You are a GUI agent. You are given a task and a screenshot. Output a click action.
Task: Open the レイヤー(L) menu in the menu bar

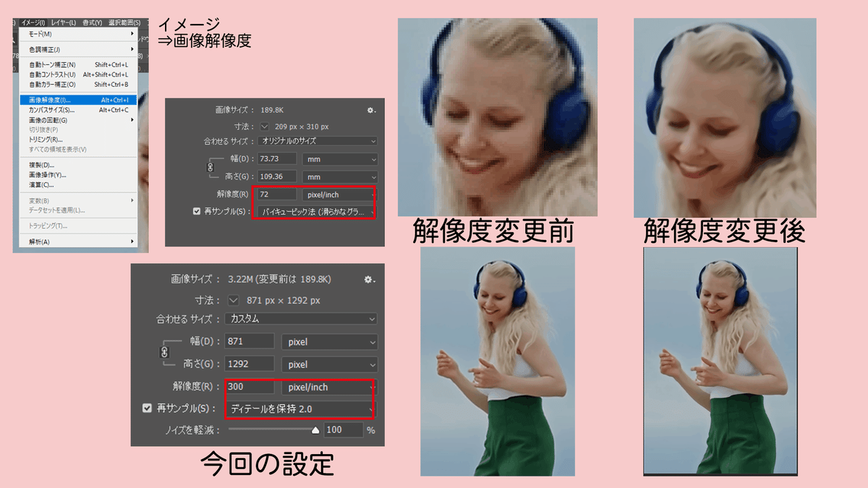coord(64,22)
